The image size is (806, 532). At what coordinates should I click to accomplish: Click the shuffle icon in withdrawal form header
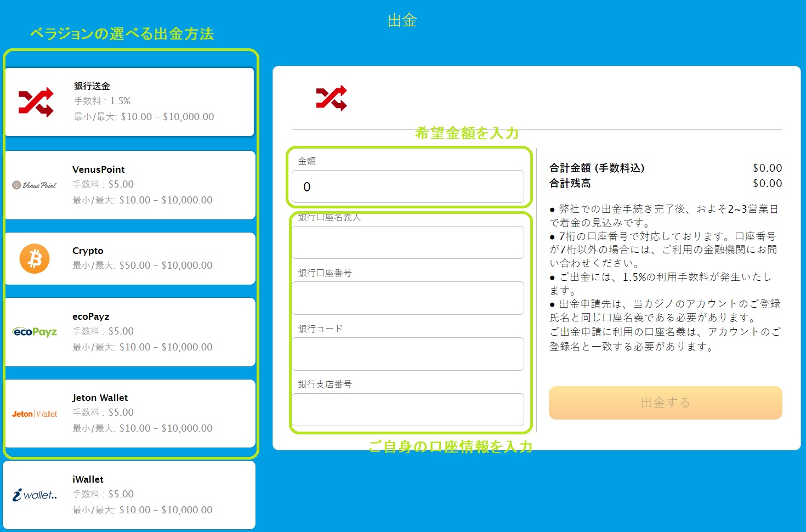331,99
